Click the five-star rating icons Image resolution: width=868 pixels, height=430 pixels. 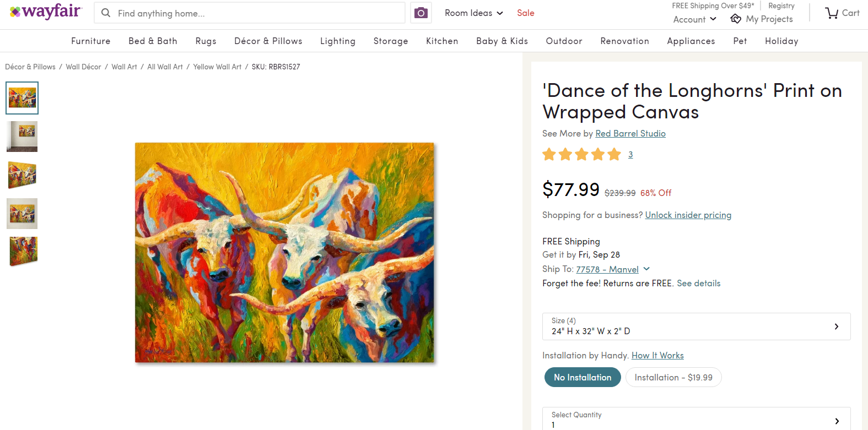pyautogui.click(x=581, y=154)
